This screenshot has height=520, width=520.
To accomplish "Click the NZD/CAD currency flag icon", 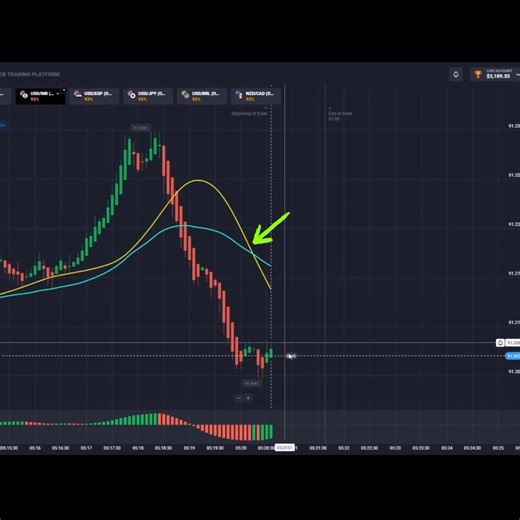I will 239,95.
